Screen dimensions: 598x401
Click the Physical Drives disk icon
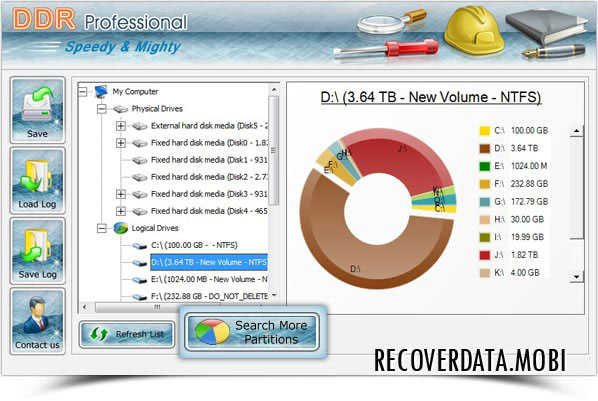tap(121, 110)
